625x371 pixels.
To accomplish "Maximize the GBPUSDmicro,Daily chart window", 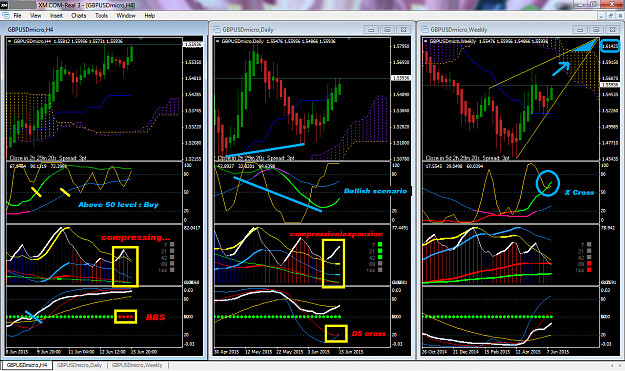I will 387,29.
